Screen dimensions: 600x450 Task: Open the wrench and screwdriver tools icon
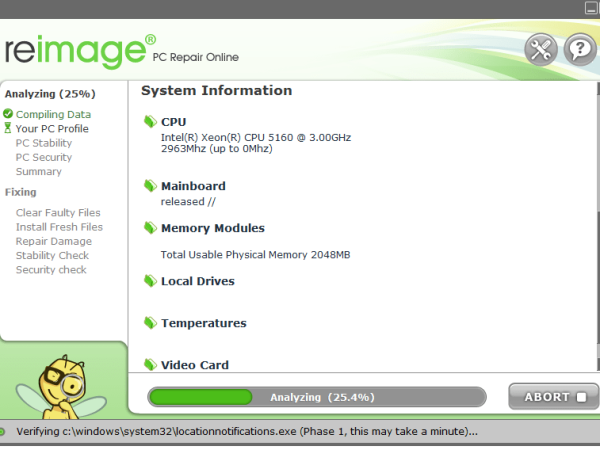click(540, 49)
